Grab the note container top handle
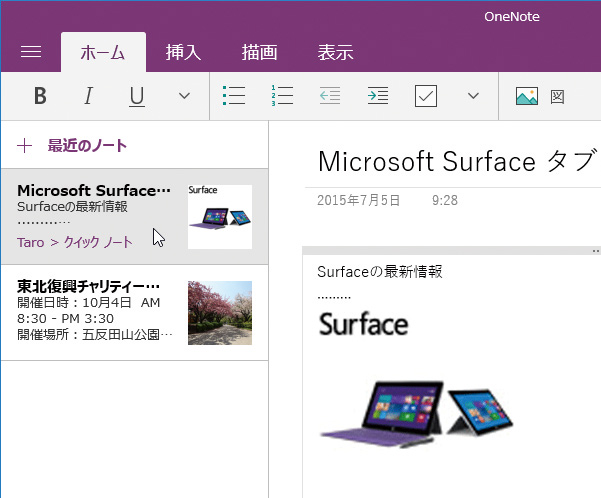This screenshot has width=601, height=498. [x=452, y=251]
